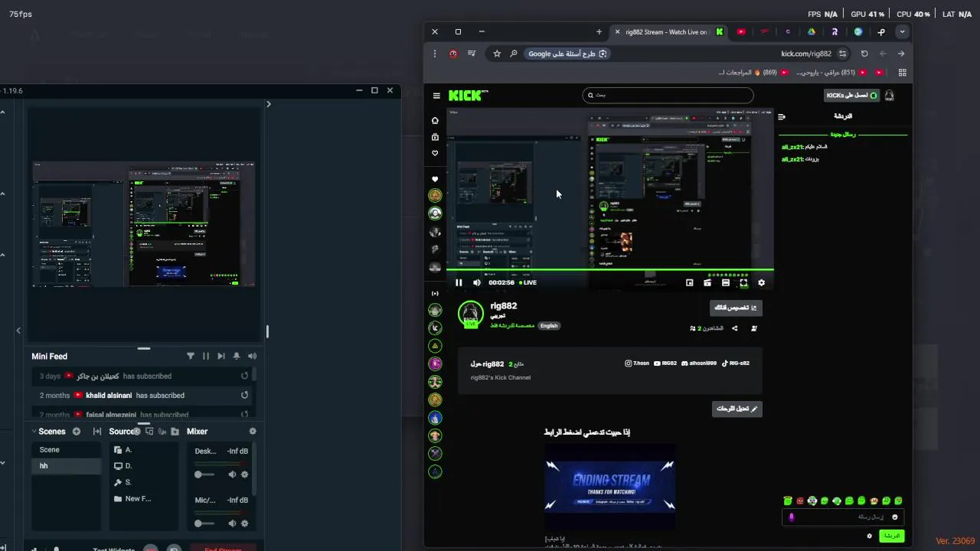Screen dimensions: 980x551
Task: Switch to the YouTube pinned browser tab
Action: (x=741, y=31)
